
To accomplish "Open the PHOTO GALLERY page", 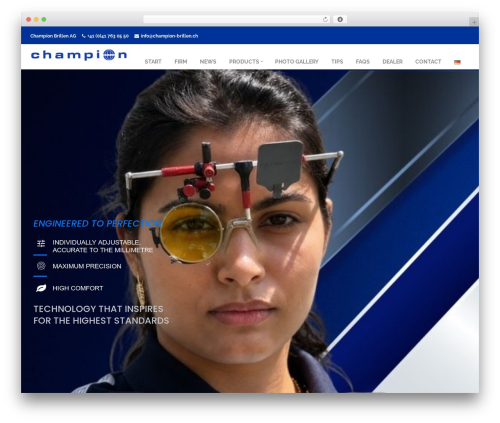I will (x=297, y=62).
